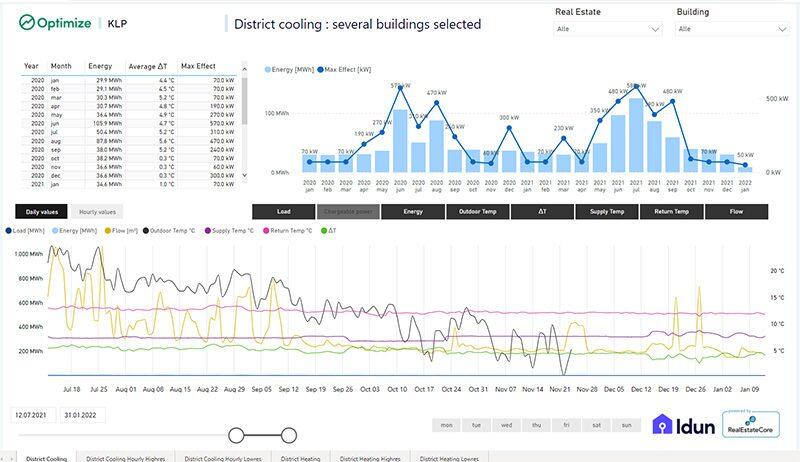Toggle the Max Effect [kW] legend marker
The height and width of the screenshot is (462, 800).
coord(320,70)
